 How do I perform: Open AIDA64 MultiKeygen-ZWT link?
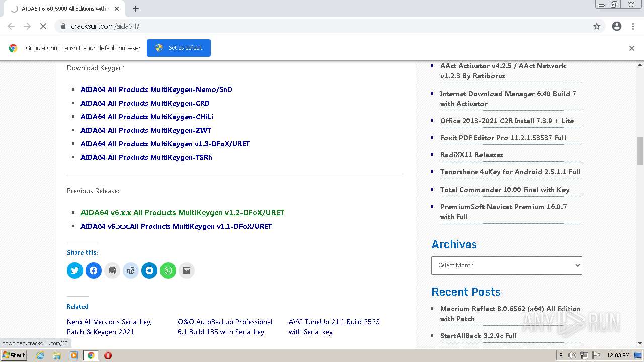146,130
